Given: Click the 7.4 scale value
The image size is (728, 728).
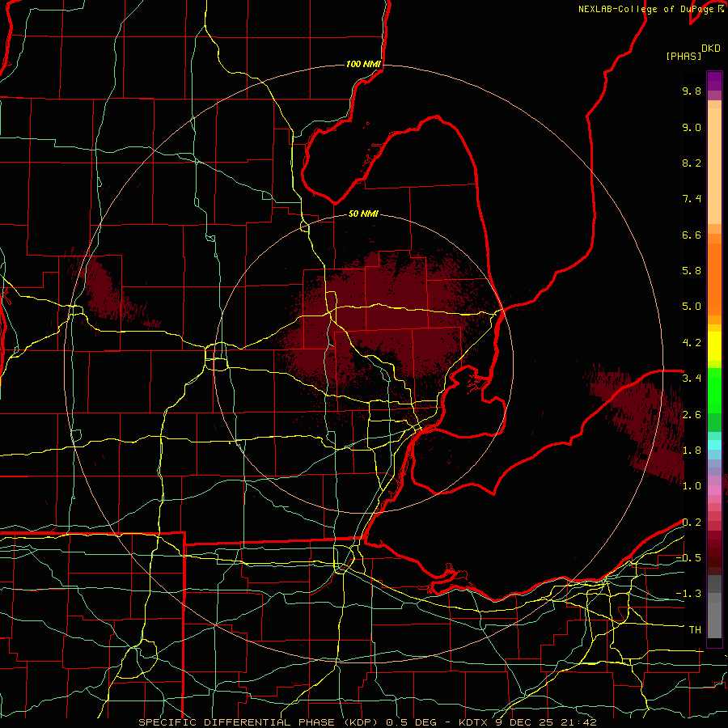Looking at the screenshot, I should (692, 199).
